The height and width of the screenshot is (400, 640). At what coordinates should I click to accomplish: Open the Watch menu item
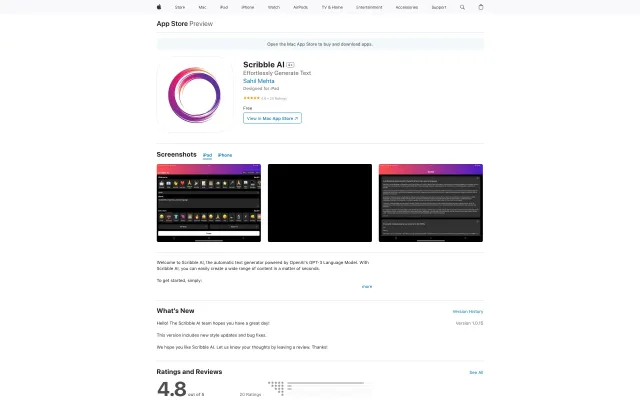(x=274, y=6)
